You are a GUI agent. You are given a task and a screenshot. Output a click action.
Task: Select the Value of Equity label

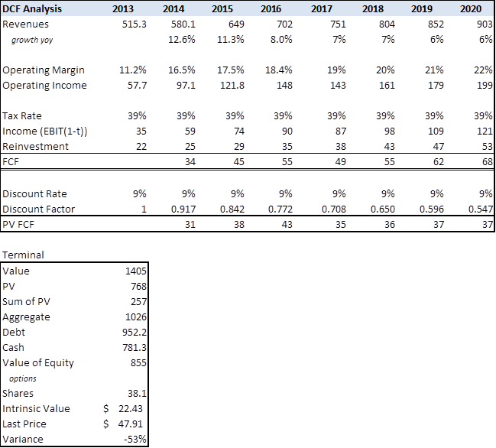point(38,363)
